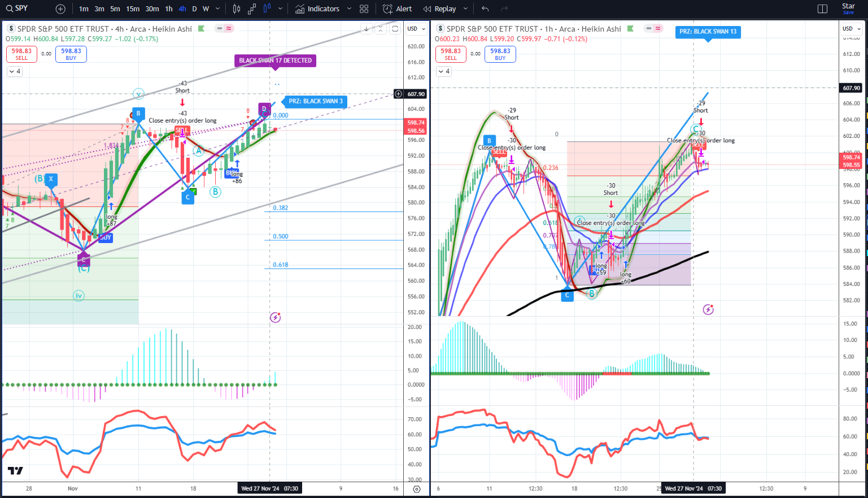The width and height of the screenshot is (868, 498).
Task: Expand the 4 indicators legend on 4h chart
Action: point(15,71)
